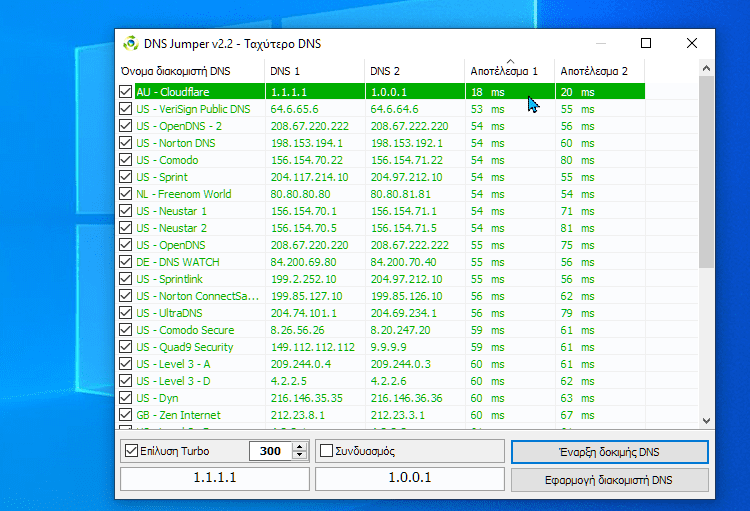Uncheck the NL - Freenom World checkbox
This screenshot has height=511, width=750.
tap(125, 194)
